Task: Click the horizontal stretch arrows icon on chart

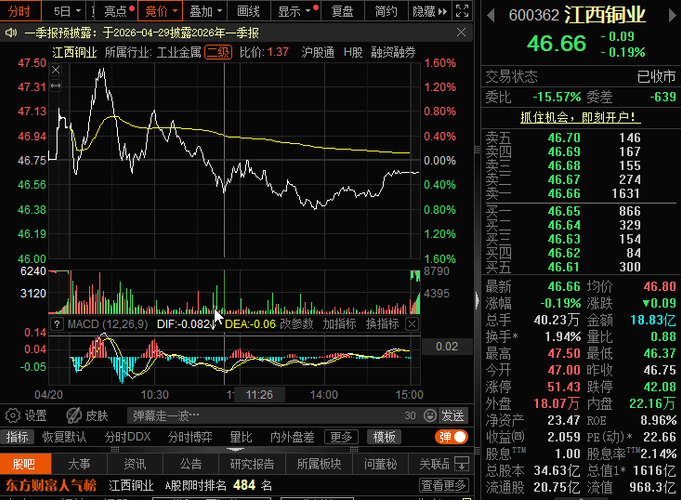Action: point(56,86)
